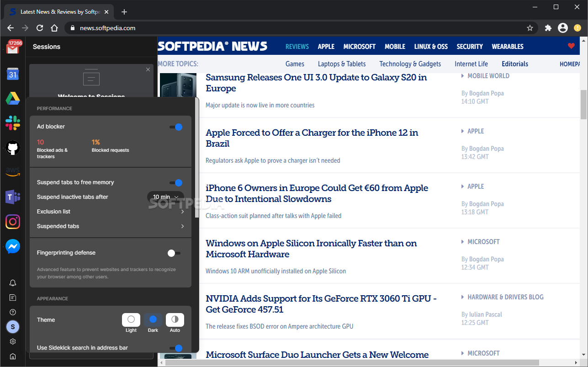This screenshot has width=588, height=367.
Task: Close the Welcome to Sessions card
Action: tap(148, 69)
